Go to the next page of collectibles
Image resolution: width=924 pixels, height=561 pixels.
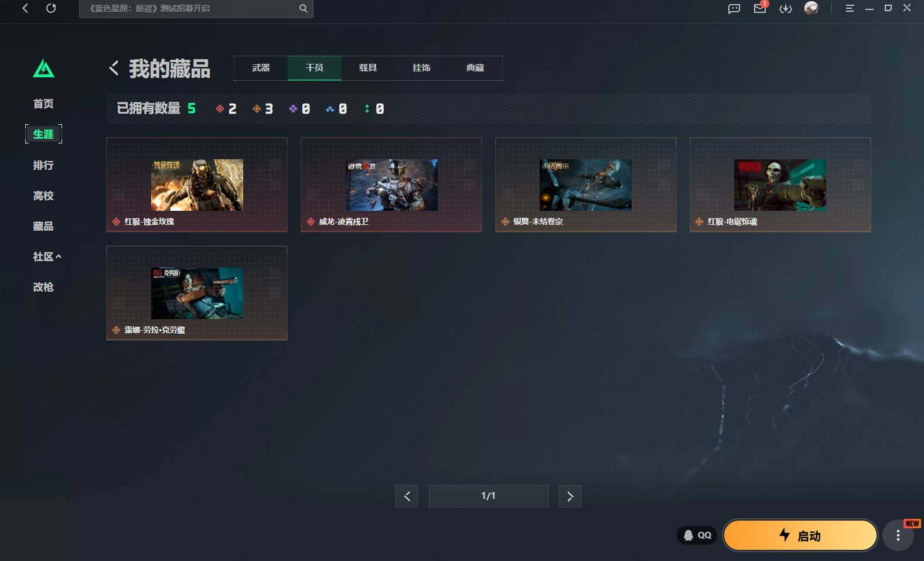tap(570, 496)
